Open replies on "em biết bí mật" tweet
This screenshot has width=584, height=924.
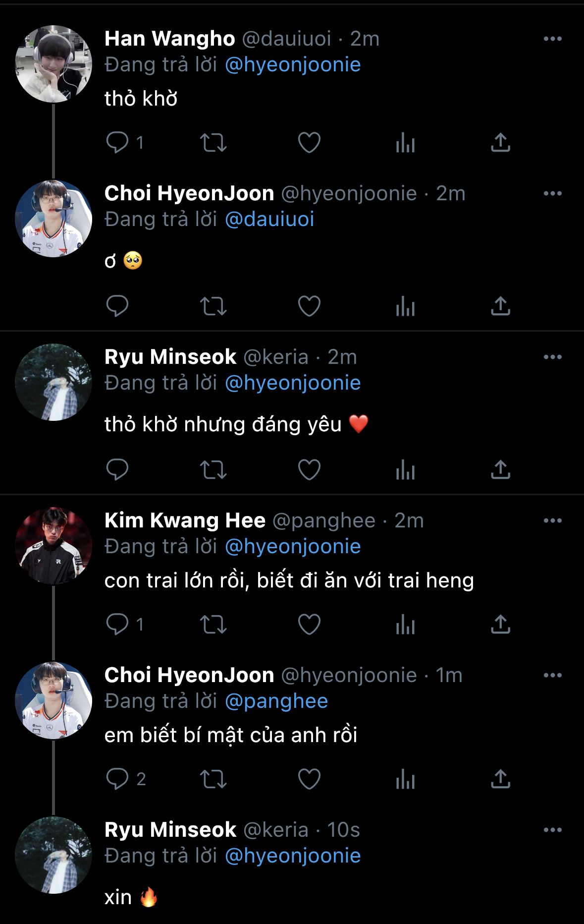pyautogui.click(x=118, y=779)
